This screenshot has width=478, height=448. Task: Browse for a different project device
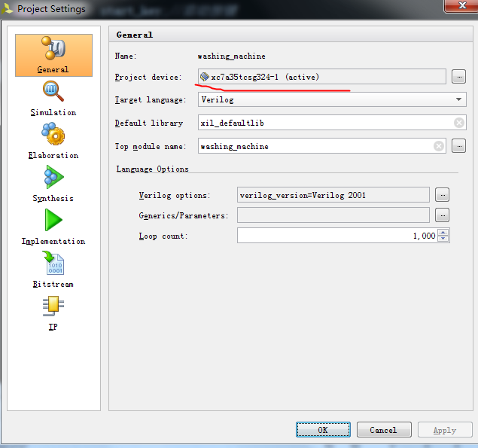tap(458, 77)
